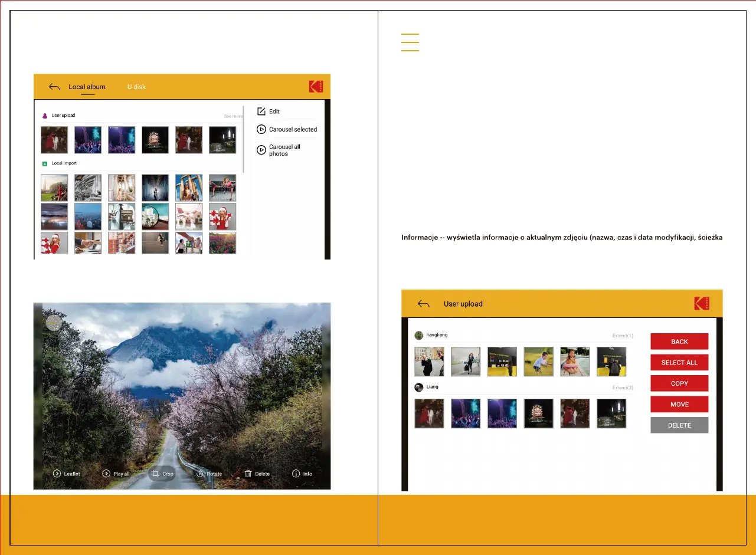
Task: Select the Local album tab
Action: tap(87, 87)
